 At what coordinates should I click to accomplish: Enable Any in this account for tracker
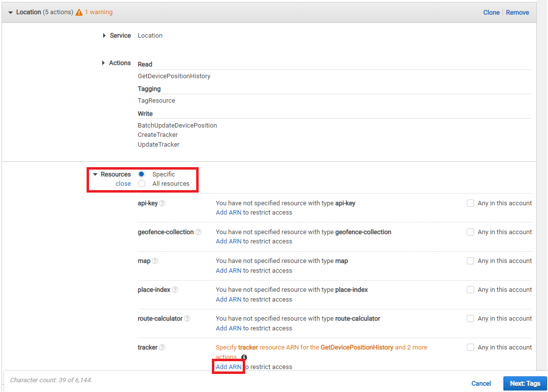click(x=470, y=347)
